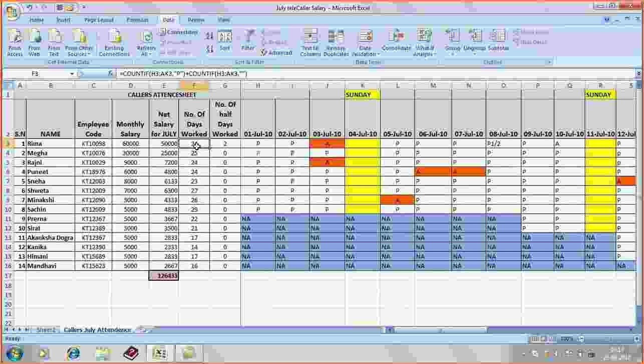Click inside the formula bar

[x=351, y=74]
